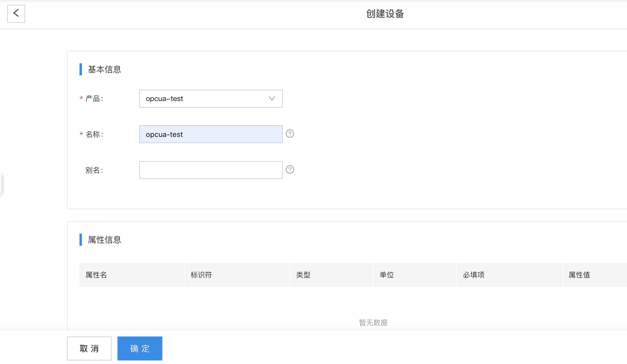Screen dimensions: 627x364
Task: Go back using the left arrow icon
Action: [16, 13]
